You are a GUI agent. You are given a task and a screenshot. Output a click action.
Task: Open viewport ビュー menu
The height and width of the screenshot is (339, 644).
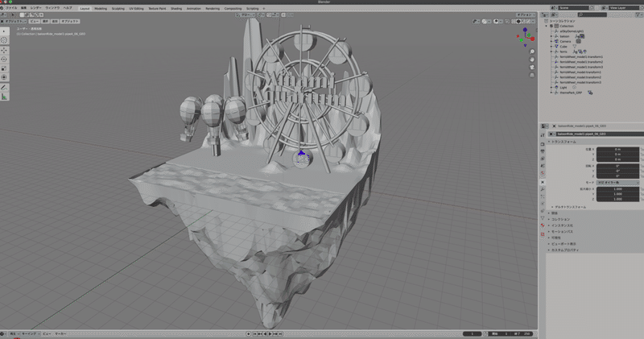pos(35,22)
